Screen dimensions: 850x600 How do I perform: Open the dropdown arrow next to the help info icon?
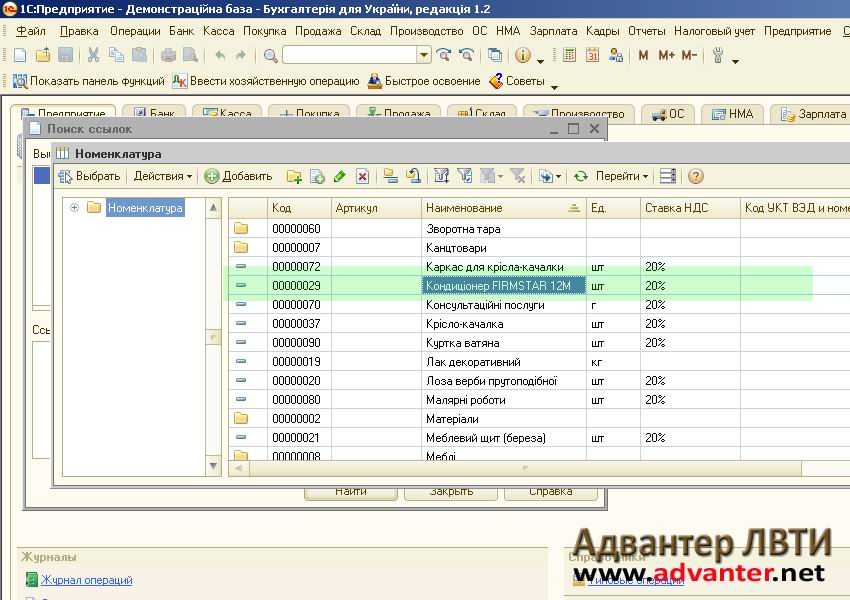[x=540, y=61]
